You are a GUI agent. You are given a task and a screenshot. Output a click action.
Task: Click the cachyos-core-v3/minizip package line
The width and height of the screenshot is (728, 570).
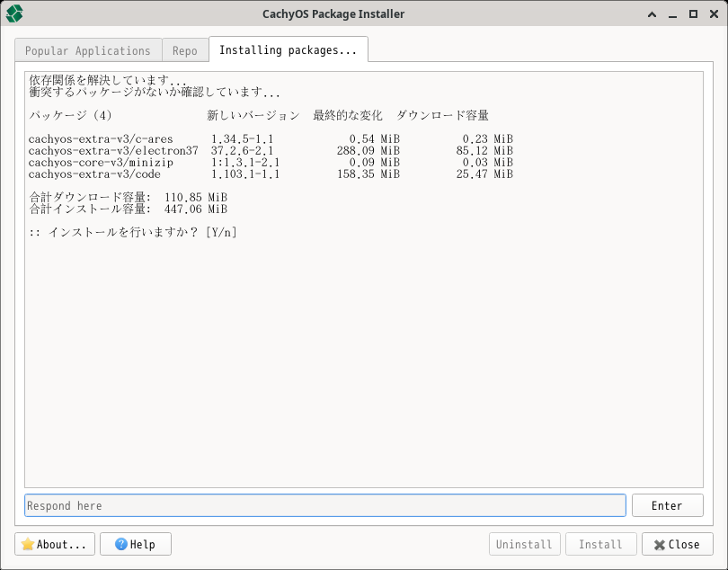(271, 162)
